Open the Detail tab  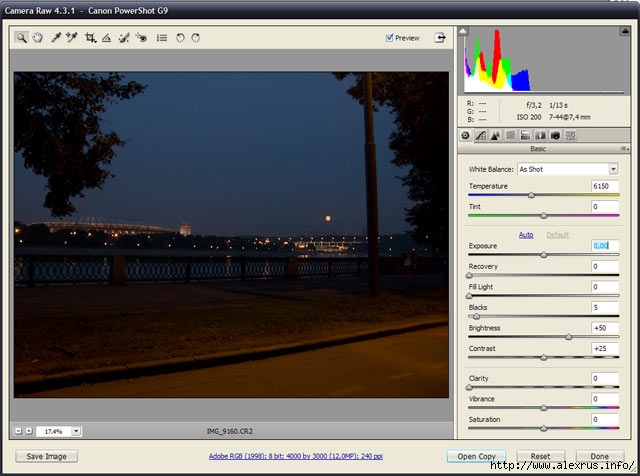pos(495,136)
